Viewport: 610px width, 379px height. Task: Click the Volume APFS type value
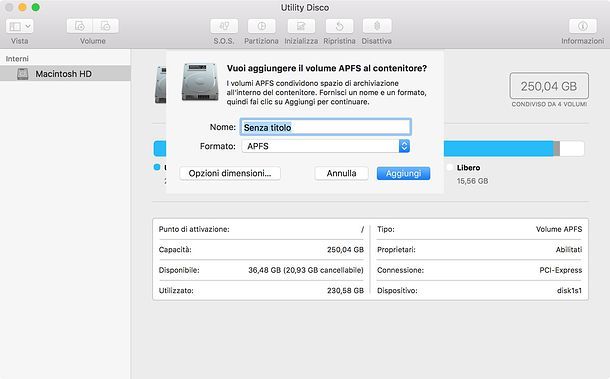click(559, 229)
